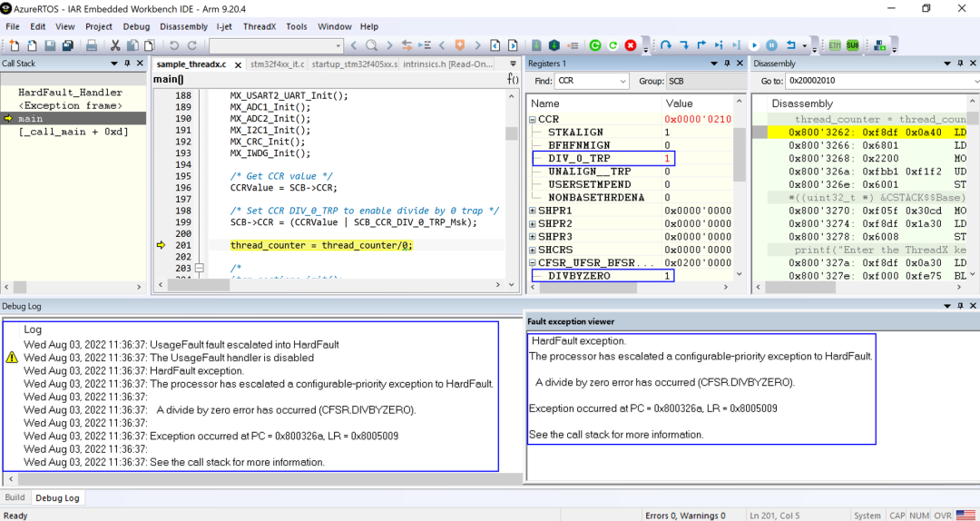Image resolution: width=980 pixels, height=521 pixels.
Task: Click the Replace arrows icon
Action: 407,45
